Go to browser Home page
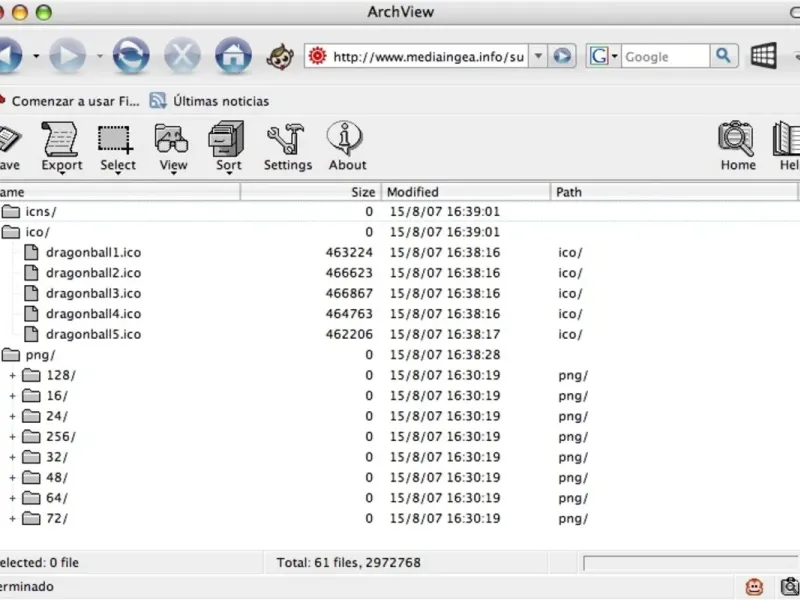The height and width of the screenshot is (600, 800). tap(233, 55)
